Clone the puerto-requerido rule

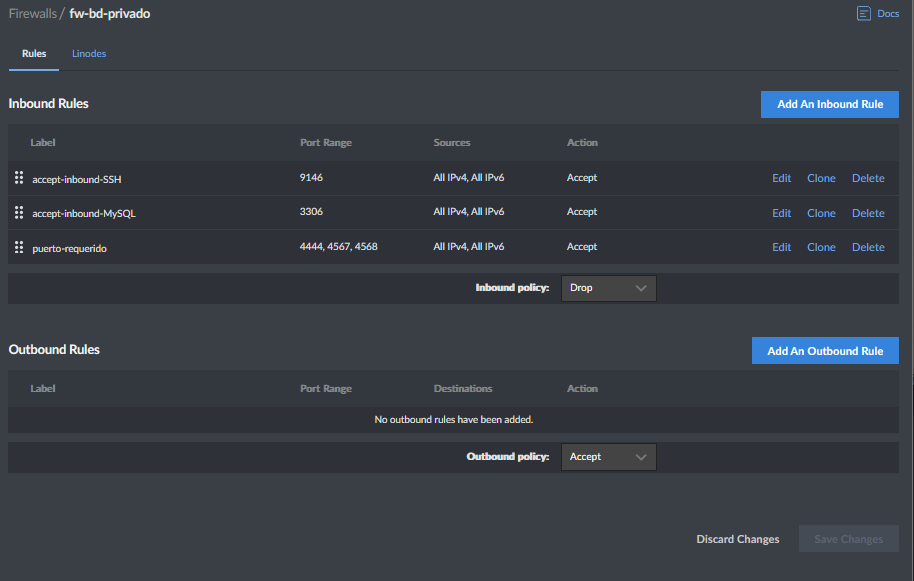[821, 247]
